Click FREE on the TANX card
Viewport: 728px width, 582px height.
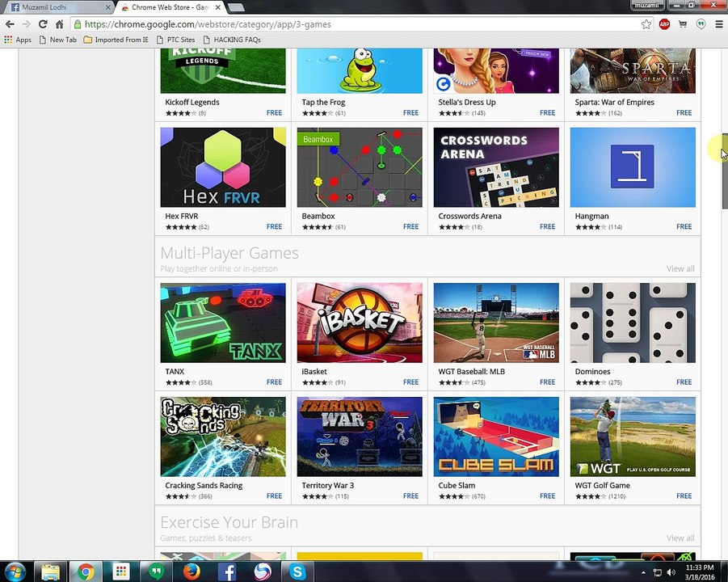point(274,382)
